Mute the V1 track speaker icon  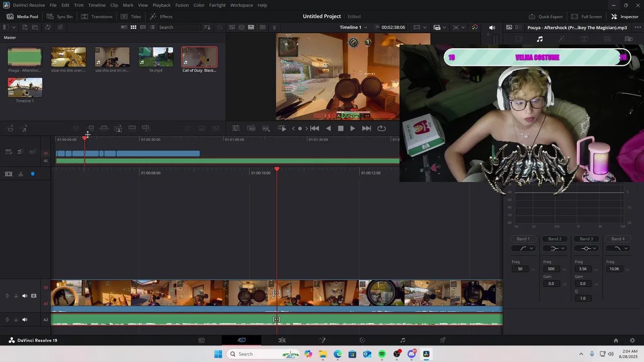pyautogui.click(x=25, y=296)
